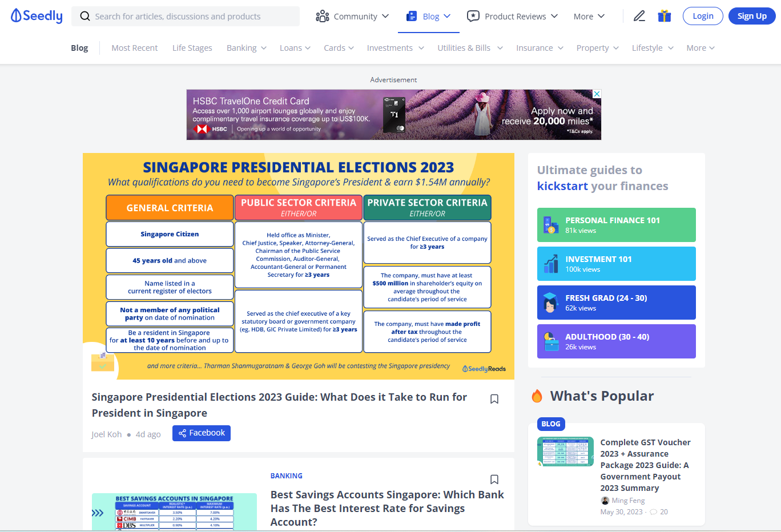Viewport: 781px width, 532px height.
Task: Click the flame icon beside What's Popular
Action: 537,395
